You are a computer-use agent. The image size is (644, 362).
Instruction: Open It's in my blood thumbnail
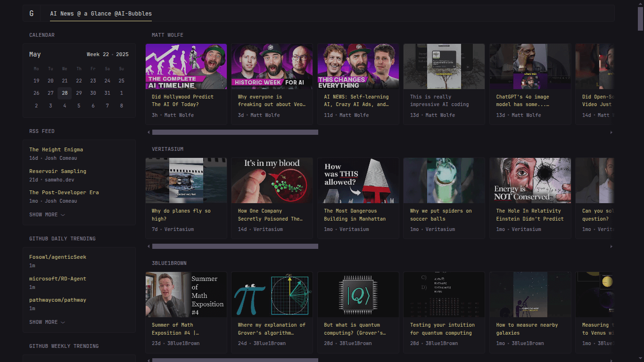(x=272, y=181)
